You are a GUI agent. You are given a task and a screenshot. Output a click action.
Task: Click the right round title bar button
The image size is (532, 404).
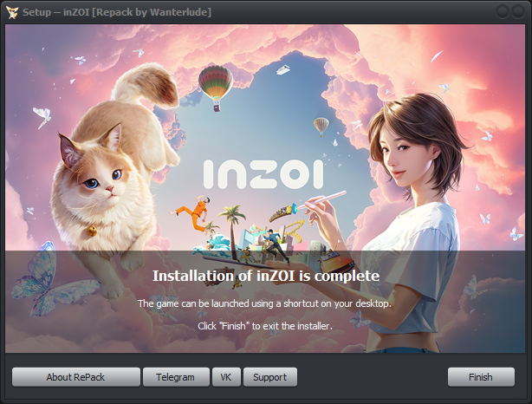click(x=518, y=11)
